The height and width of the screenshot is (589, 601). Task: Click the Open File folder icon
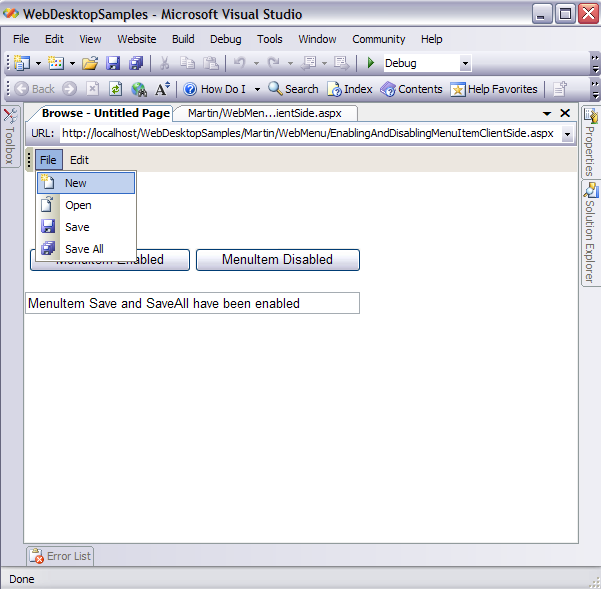coord(90,63)
